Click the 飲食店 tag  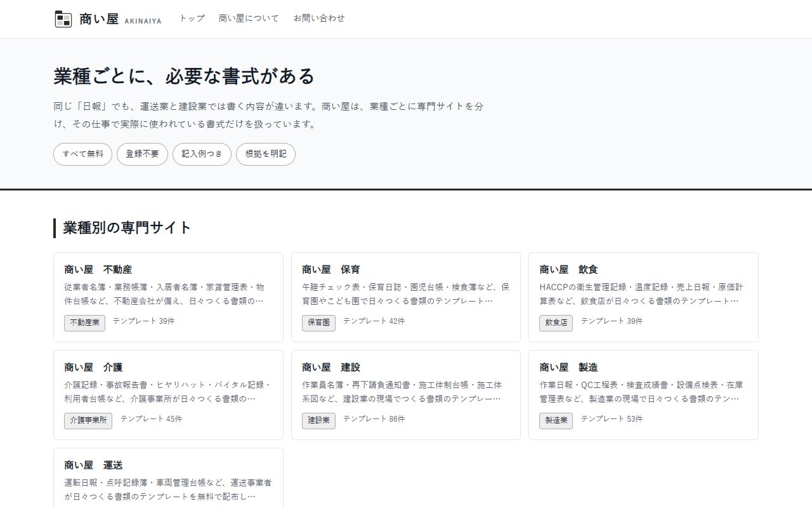(x=556, y=323)
